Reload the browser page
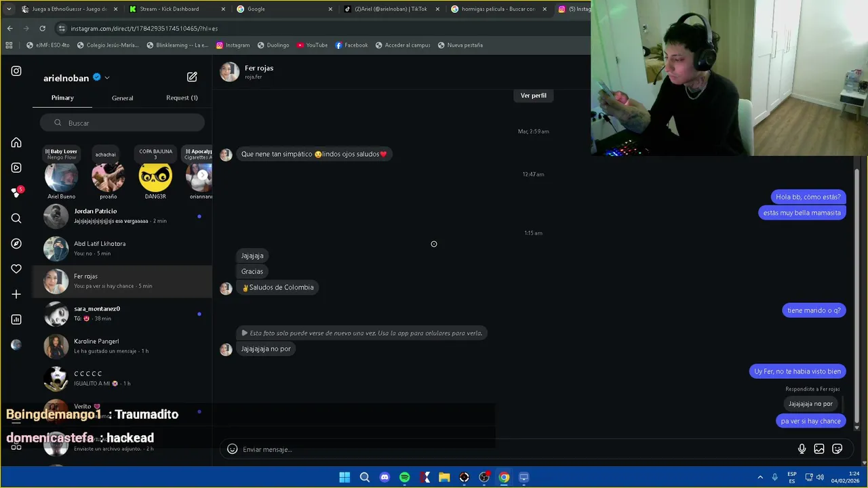 tap(42, 28)
